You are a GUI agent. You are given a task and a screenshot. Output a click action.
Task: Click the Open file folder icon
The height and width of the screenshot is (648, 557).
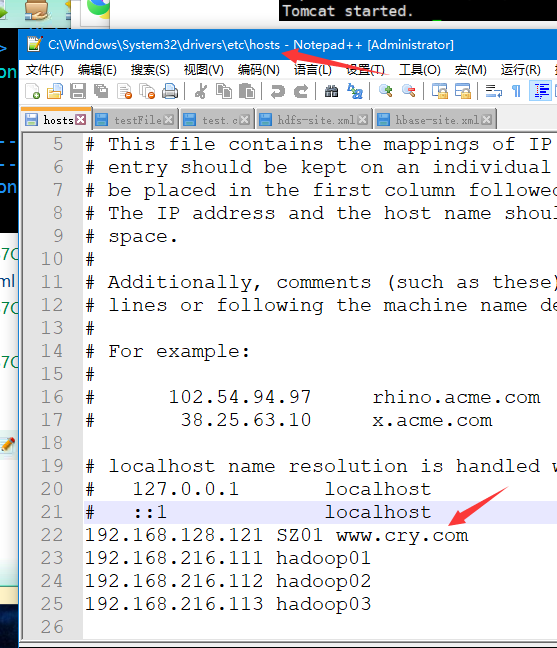pyautogui.click(x=55, y=91)
